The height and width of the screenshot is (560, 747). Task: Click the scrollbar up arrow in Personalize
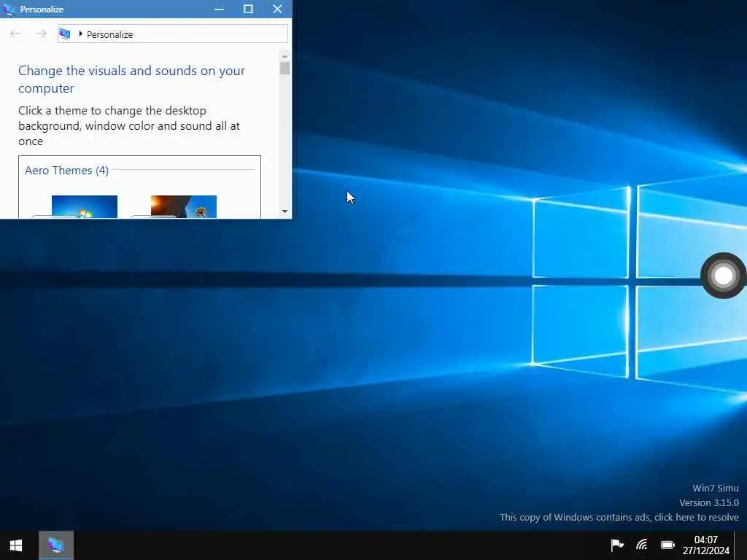(x=285, y=56)
